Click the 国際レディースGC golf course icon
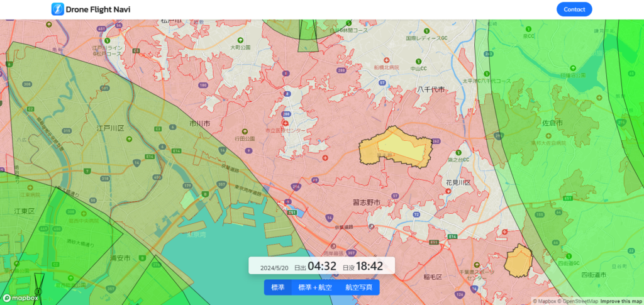This screenshot has width=644, height=305. point(427,31)
